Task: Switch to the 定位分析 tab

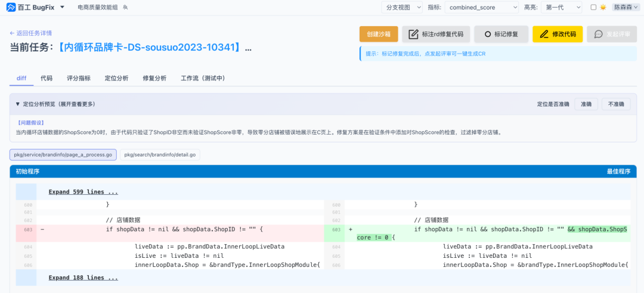Action: click(117, 78)
